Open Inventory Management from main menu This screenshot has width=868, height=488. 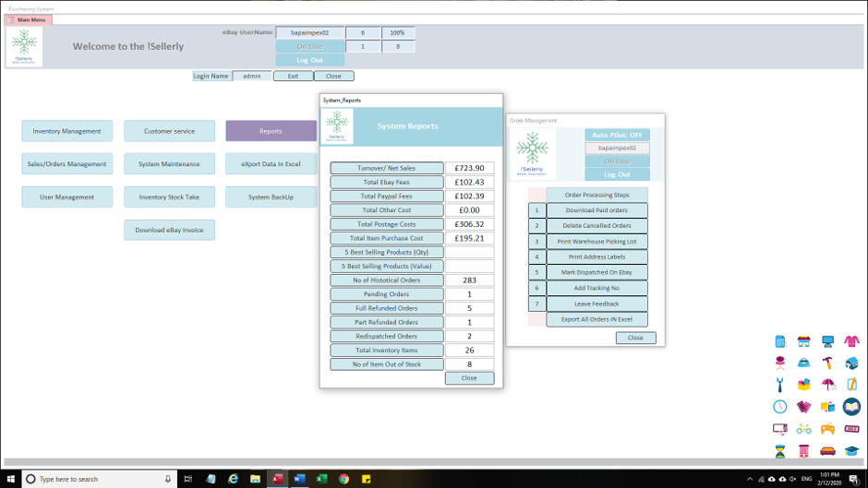point(66,131)
